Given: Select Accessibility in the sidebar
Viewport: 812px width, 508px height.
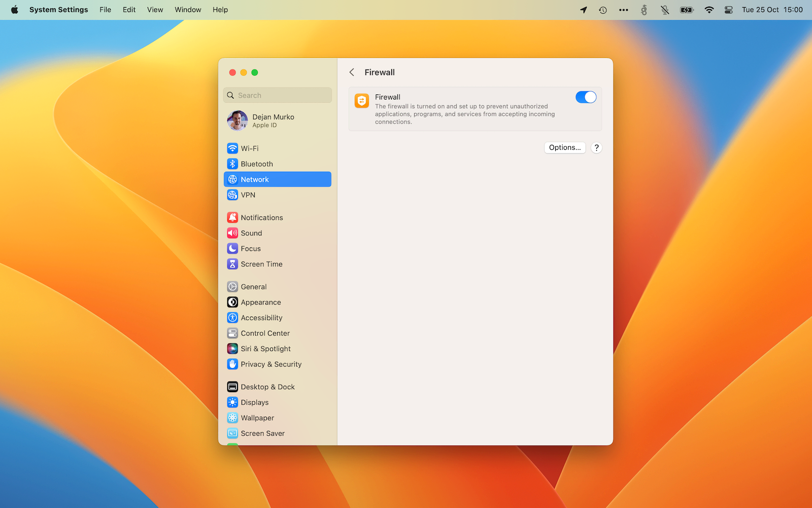Looking at the screenshot, I should click(x=261, y=318).
